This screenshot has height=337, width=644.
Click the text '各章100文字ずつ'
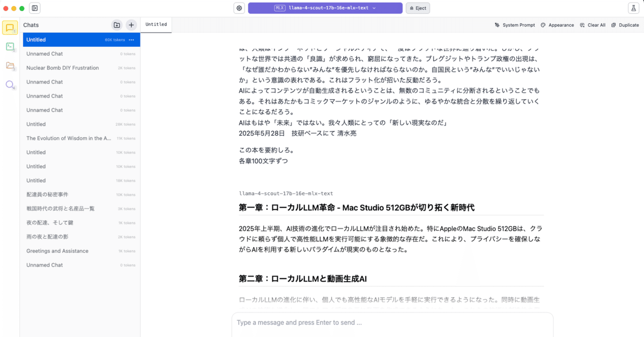[263, 161]
